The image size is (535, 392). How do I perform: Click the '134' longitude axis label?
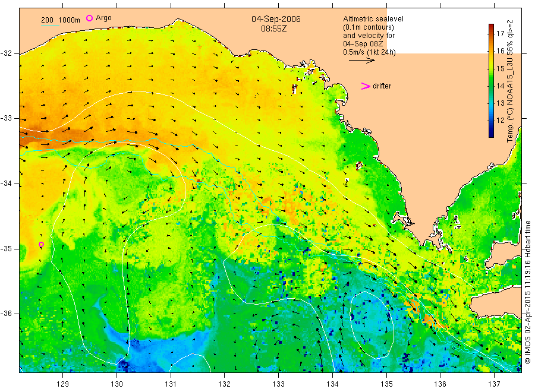332,384
